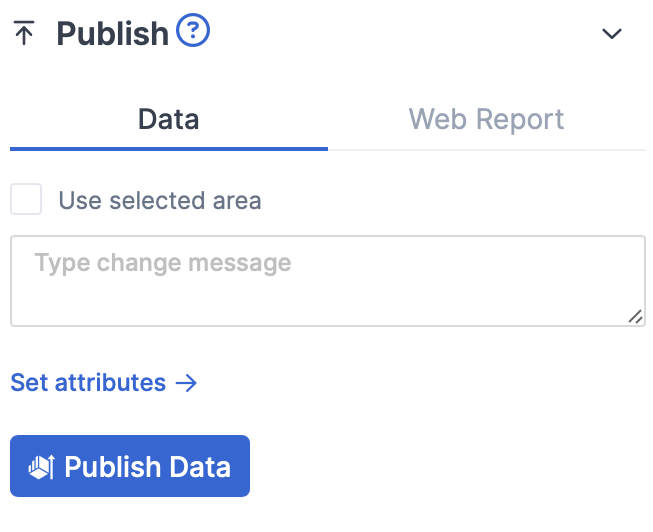Click the textarea resize handle corner

tap(636, 317)
